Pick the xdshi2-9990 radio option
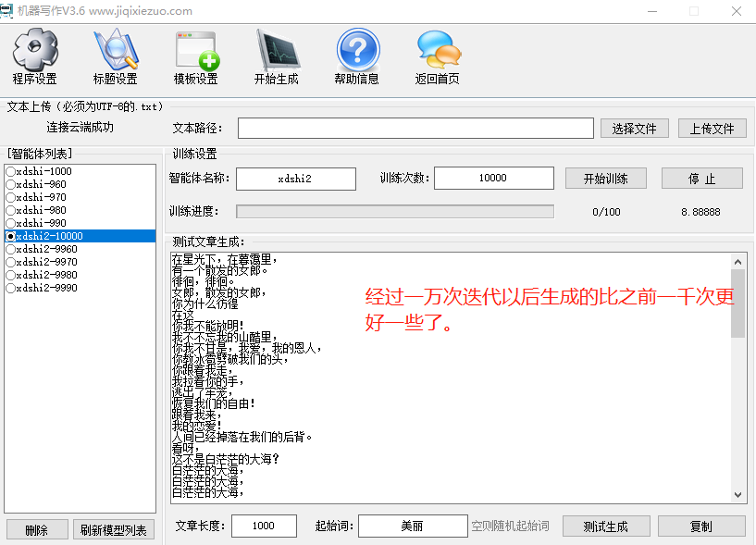Screen dimensions: 756x545 pyautogui.click(x=11, y=288)
